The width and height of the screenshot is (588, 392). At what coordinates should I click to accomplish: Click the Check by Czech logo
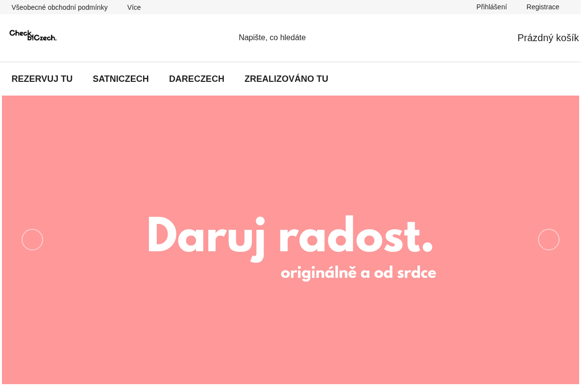tap(33, 35)
